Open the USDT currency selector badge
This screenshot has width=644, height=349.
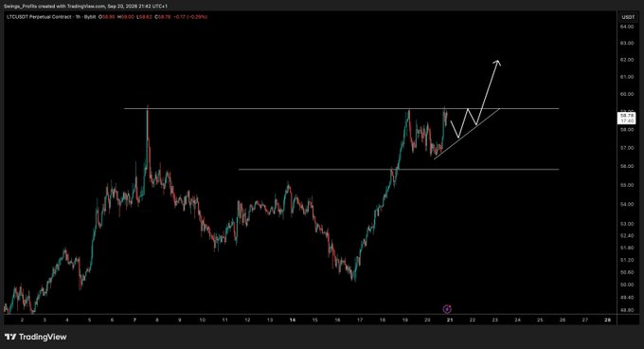point(628,17)
